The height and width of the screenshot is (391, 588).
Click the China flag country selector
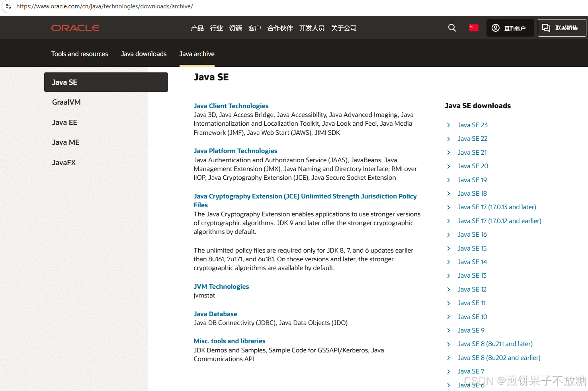pos(473,28)
